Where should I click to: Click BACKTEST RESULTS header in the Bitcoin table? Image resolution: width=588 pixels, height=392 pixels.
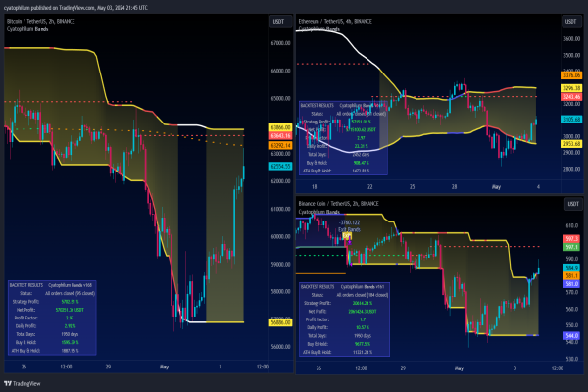tap(26, 285)
